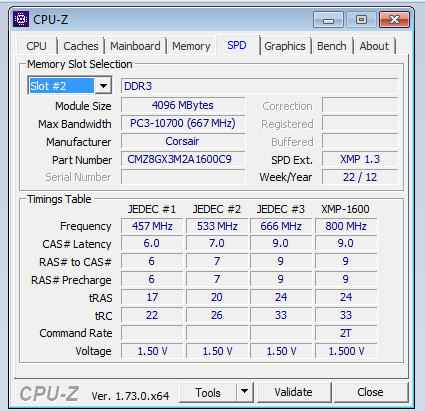Click the JEDEC #3 column header
The width and height of the screenshot is (425, 411).
tap(281, 209)
